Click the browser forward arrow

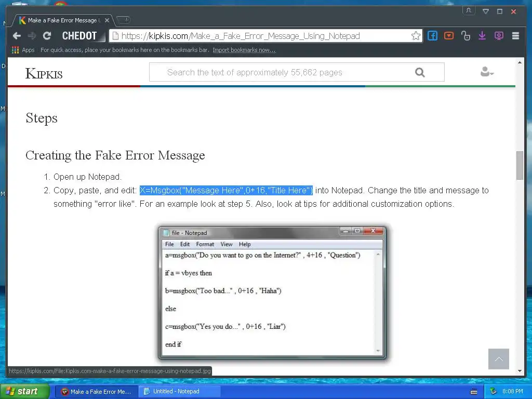32,36
